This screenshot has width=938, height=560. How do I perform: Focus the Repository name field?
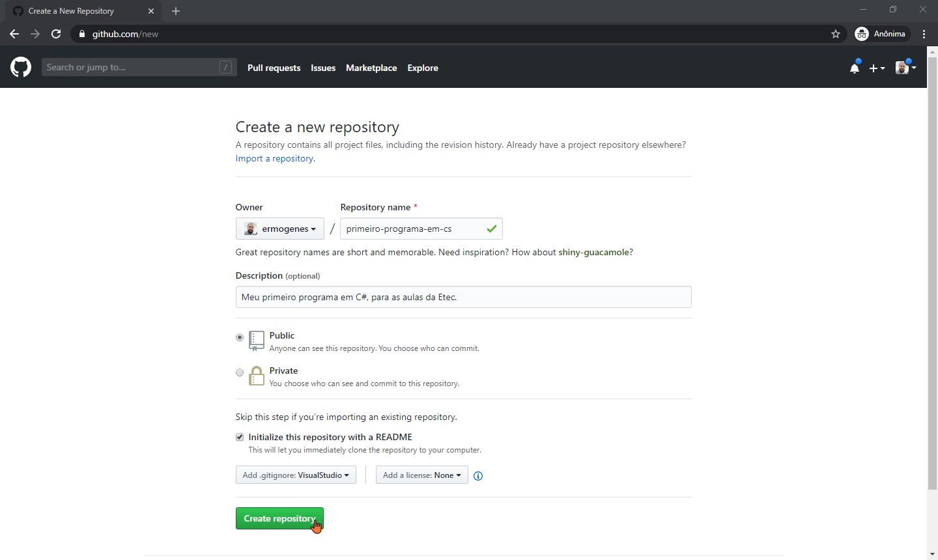click(421, 229)
